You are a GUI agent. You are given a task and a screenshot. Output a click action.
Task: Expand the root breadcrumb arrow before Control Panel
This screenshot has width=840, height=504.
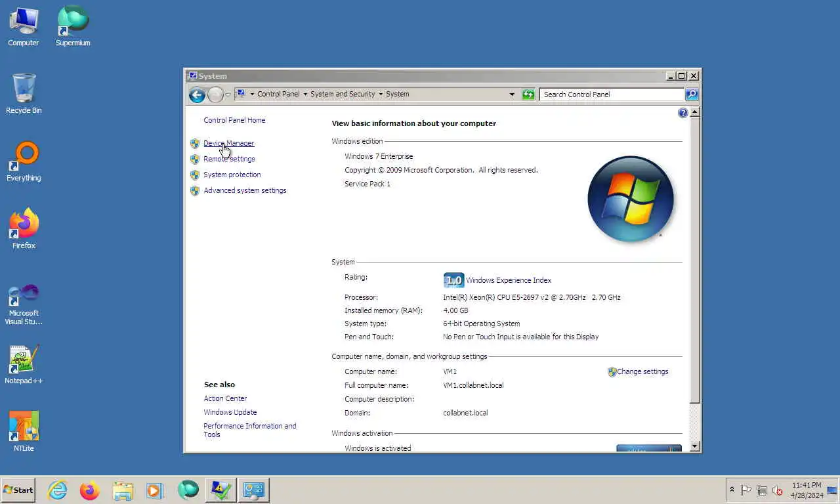[x=252, y=94]
